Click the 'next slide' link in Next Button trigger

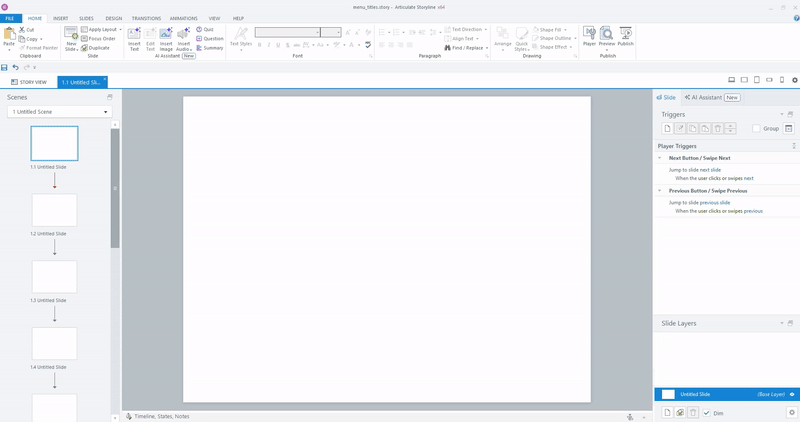pos(710,170)
